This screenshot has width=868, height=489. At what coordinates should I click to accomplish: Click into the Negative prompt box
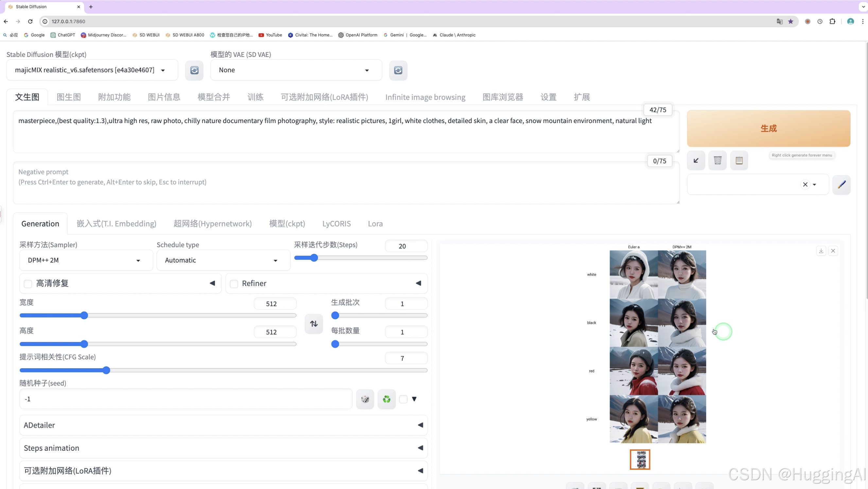pos(346,182)
